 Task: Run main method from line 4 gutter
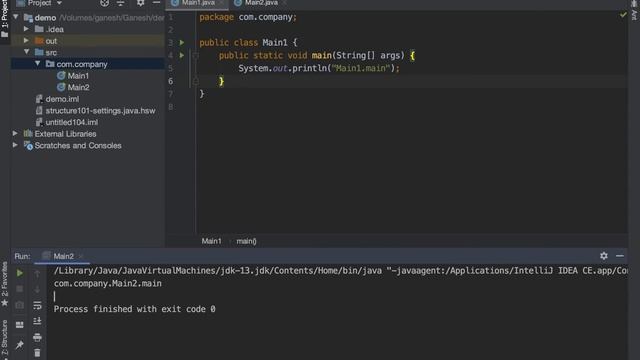[182, 55]
